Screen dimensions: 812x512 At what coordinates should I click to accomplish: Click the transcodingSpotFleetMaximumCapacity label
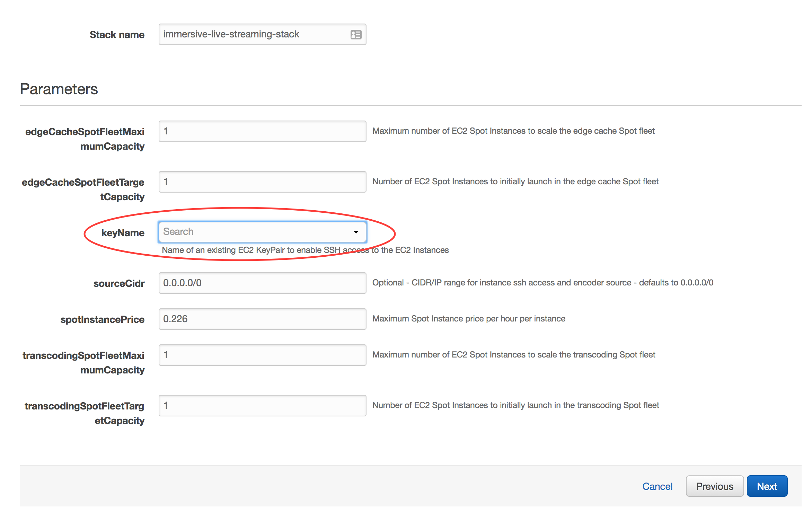(83, 363)
